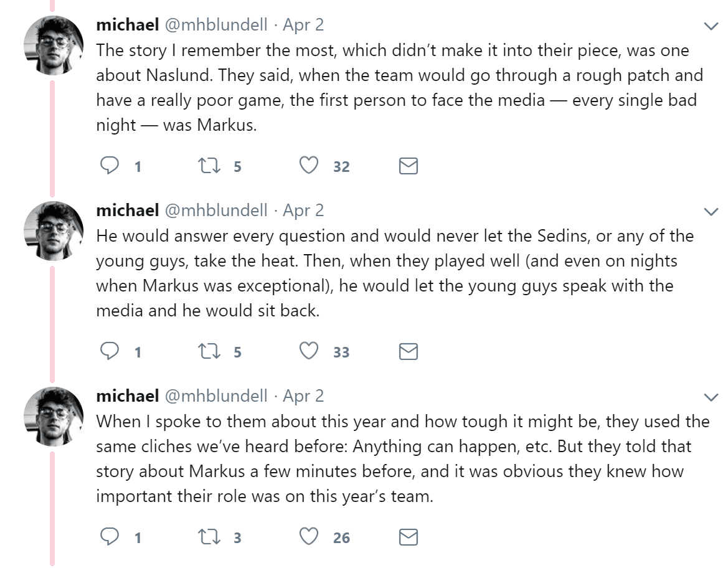Reply to the tweet about Naslund story
The width and height of the screenshot is (728, 568).
pos(110,166)
